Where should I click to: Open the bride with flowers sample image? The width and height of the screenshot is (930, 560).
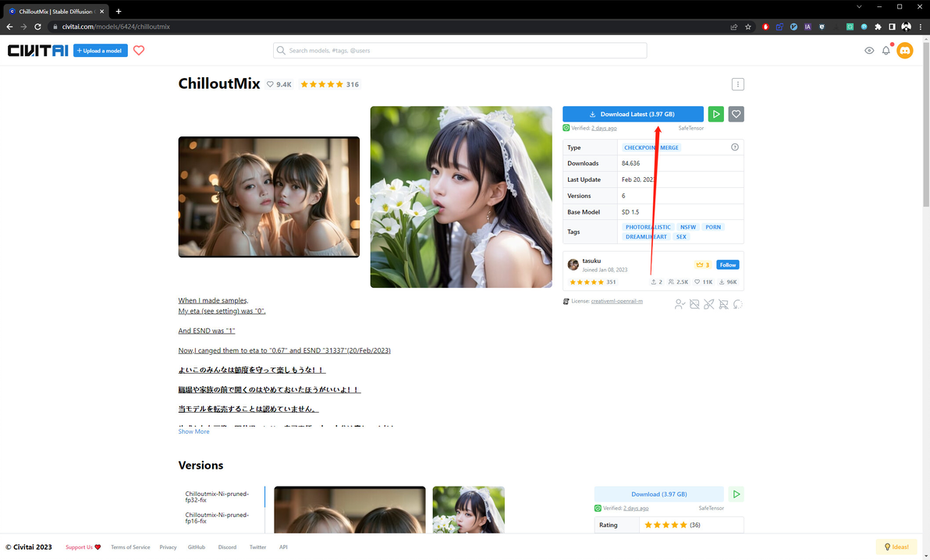click(x=461, y=197)
